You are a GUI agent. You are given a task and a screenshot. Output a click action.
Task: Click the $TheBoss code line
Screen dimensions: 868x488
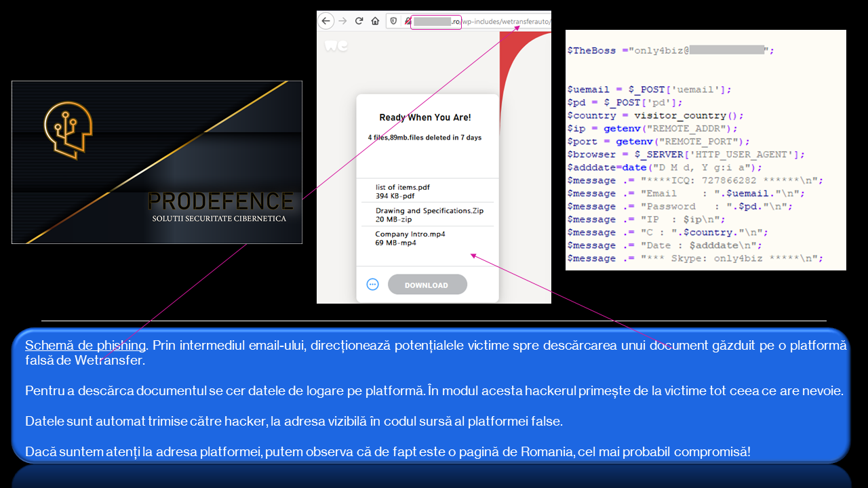671,50
